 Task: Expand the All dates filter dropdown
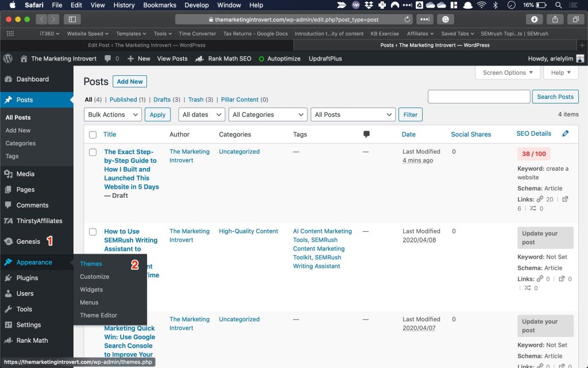point(201,114)
